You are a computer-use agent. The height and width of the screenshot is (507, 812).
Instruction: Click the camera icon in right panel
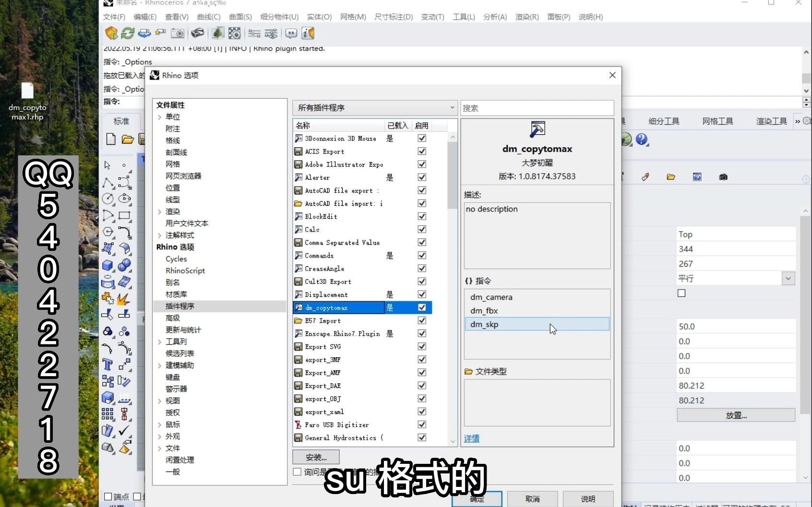[723, 177]
